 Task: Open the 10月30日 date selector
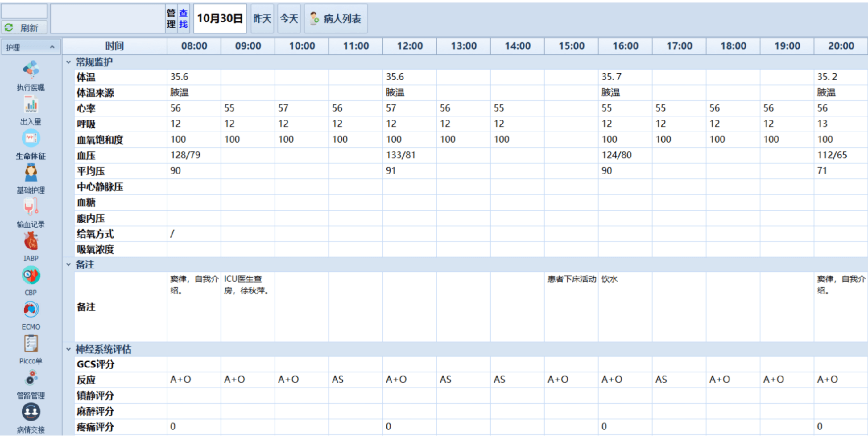pyautogui.click(x=220, y=19)
